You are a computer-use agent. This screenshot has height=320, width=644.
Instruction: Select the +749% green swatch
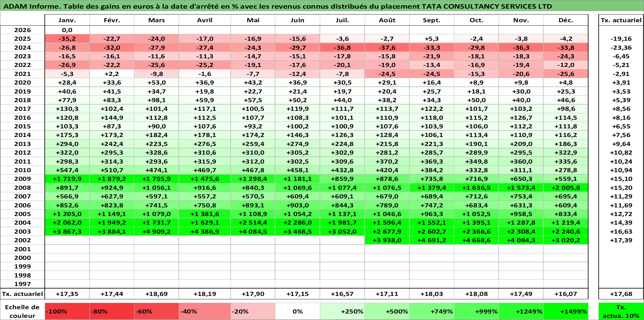[432, 311]
